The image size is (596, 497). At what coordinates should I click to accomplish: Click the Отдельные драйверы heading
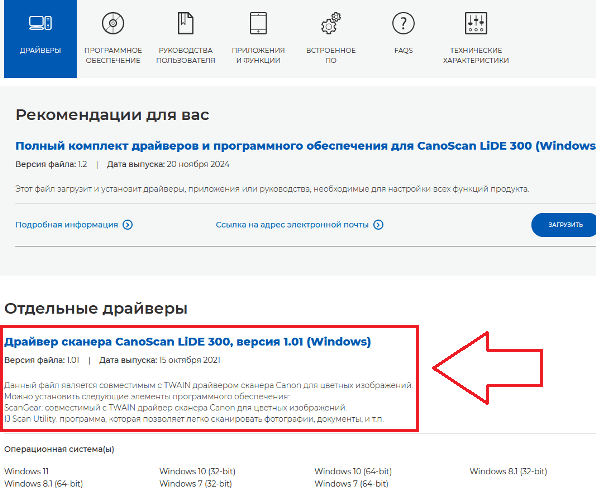click(x=96, y=308)
